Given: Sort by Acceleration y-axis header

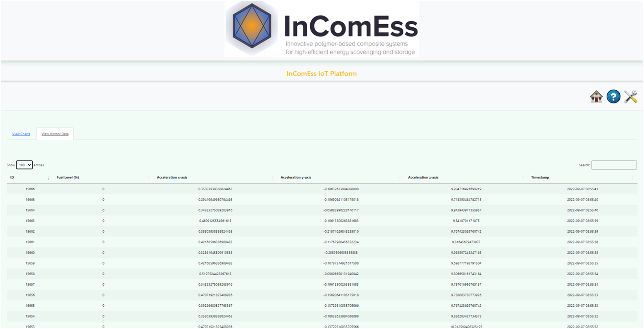Looking at the screenshot, I should (295, 178).
